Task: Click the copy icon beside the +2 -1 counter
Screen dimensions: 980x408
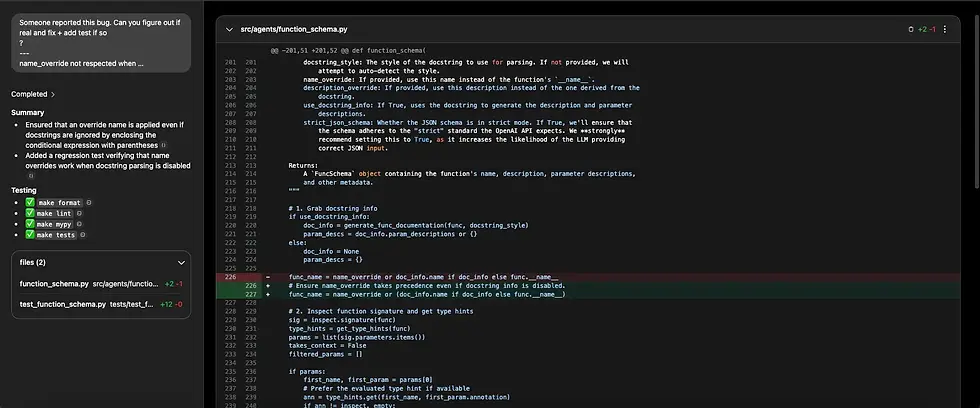Action: pyautogui.click(x=911, y=29)
